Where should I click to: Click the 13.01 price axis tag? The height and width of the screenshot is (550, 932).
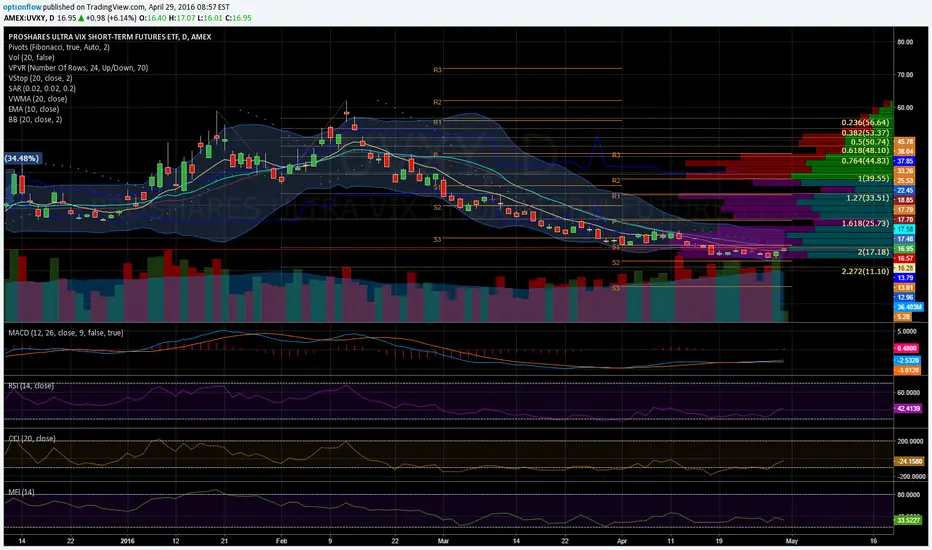tap(905, 288)
